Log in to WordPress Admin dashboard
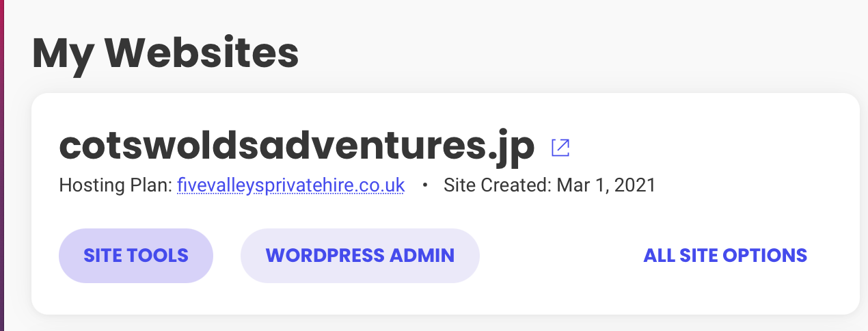 coord(360,256)
